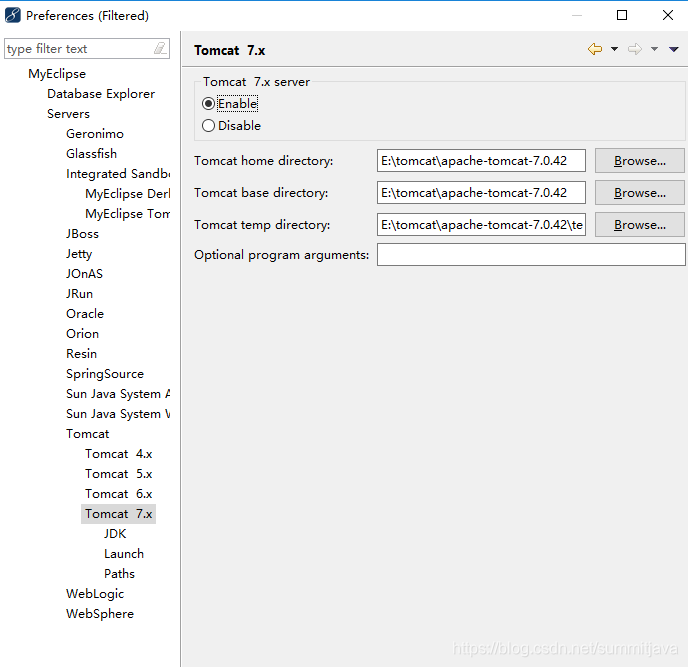Select Database Explorer in the tree
The height and width of the screenshot is (667, 688).
(x=101, y=94)
